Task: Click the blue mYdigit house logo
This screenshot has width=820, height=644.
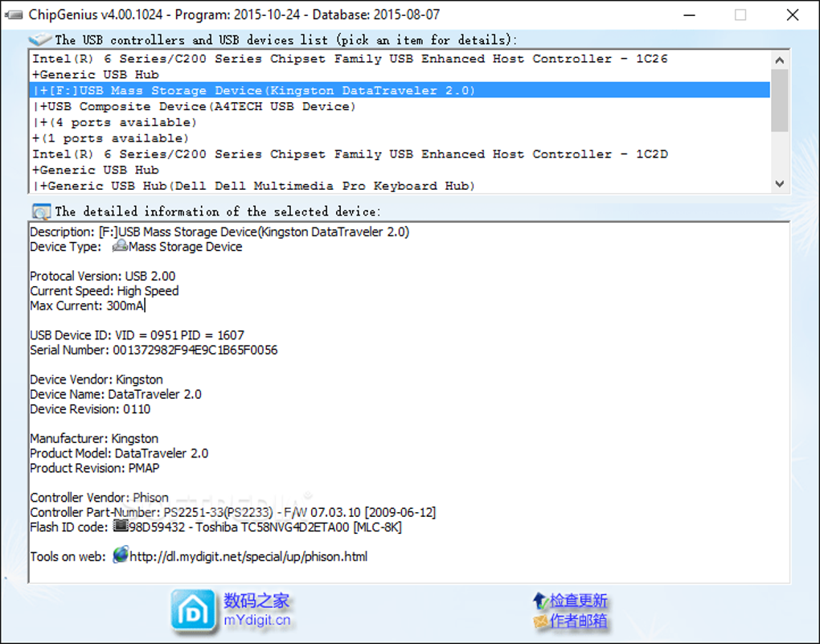Action: click(192, 610)
